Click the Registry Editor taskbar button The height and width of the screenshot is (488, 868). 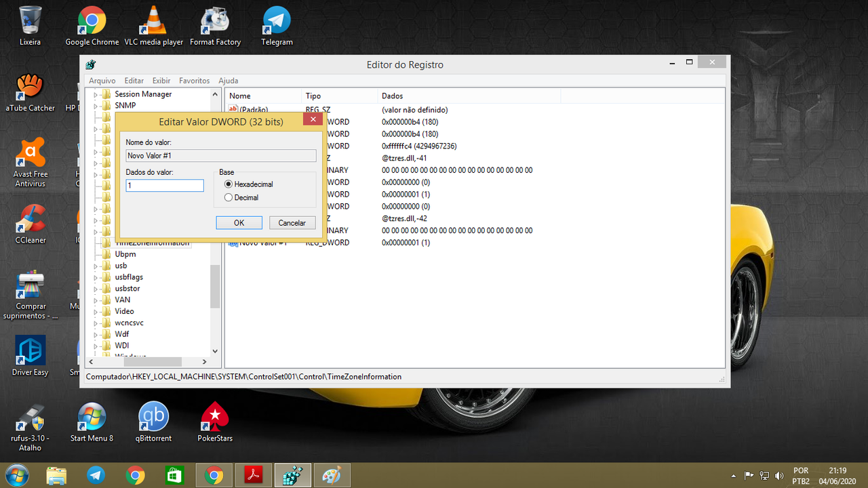pos(293,476)
